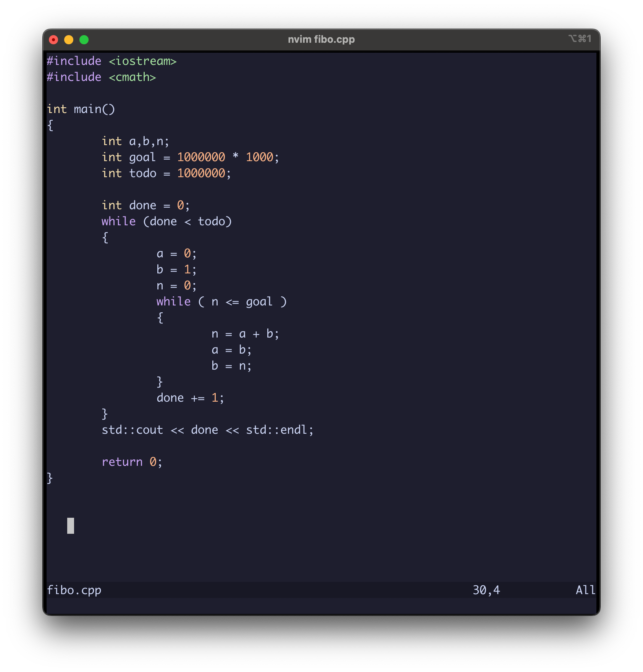Select the fibo.cpp filename in the status bar
643x672 pixels.
coord(74,590)
